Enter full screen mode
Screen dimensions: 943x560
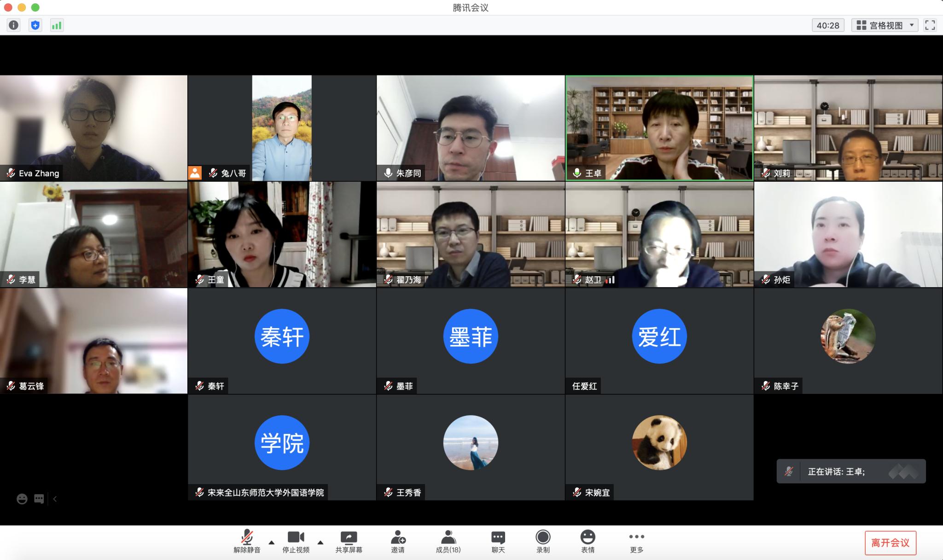point(930,25)
